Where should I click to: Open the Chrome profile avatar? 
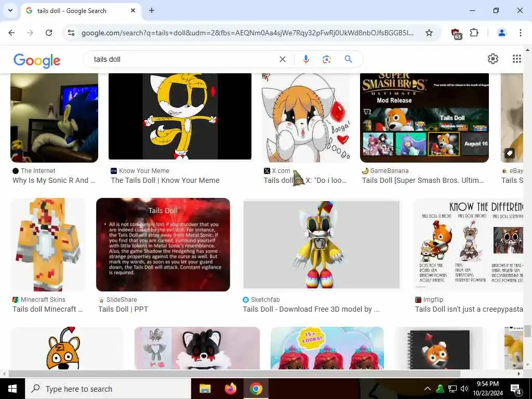[501, 33]
